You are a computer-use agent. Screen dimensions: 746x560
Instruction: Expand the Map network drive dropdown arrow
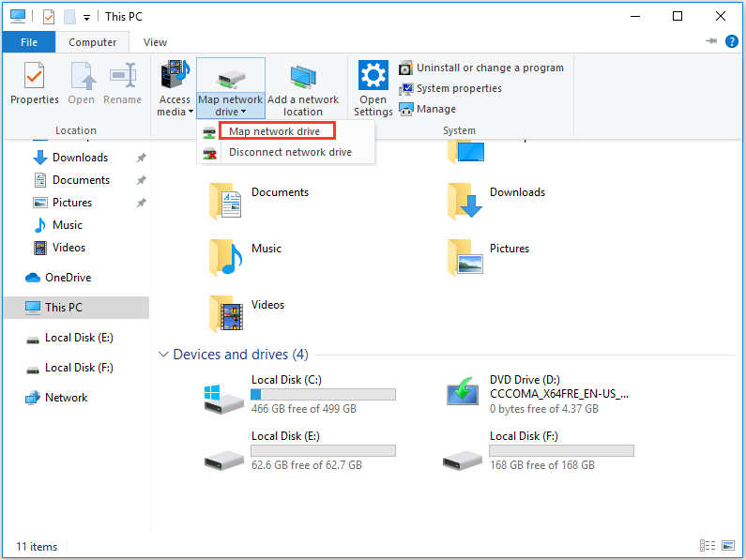point(244,112)
